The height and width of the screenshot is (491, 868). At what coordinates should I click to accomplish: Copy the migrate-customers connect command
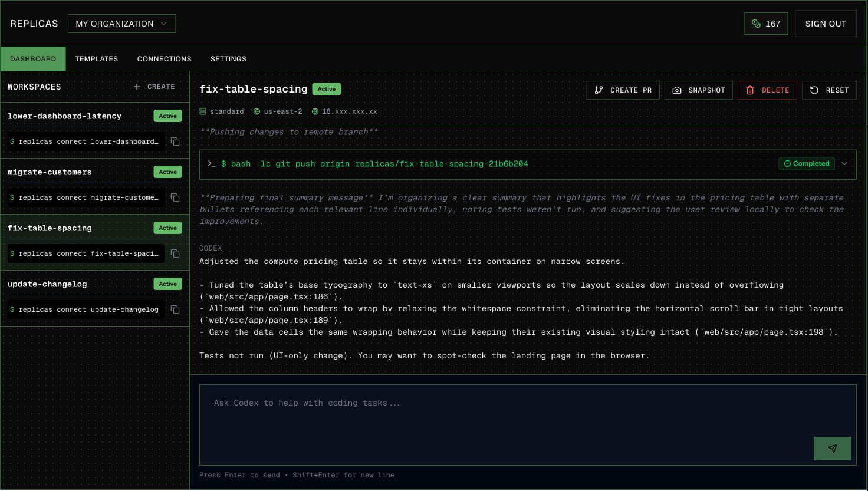click(x=175, y=197)
